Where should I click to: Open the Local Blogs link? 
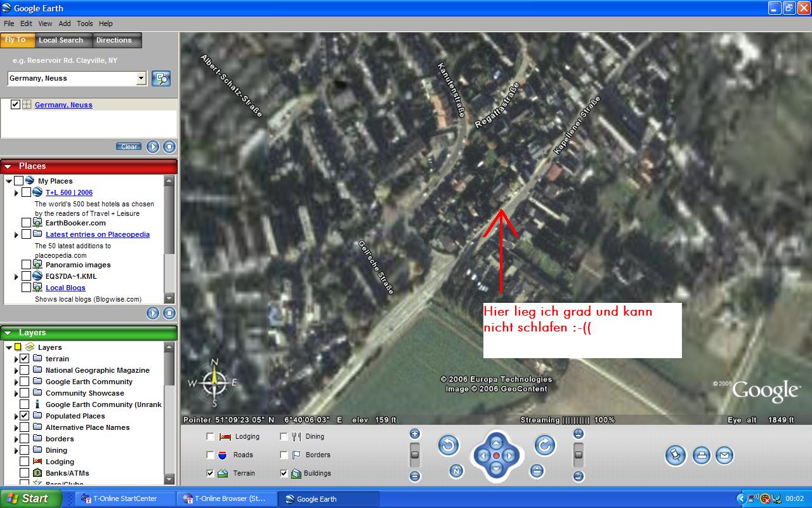point(65,288)
